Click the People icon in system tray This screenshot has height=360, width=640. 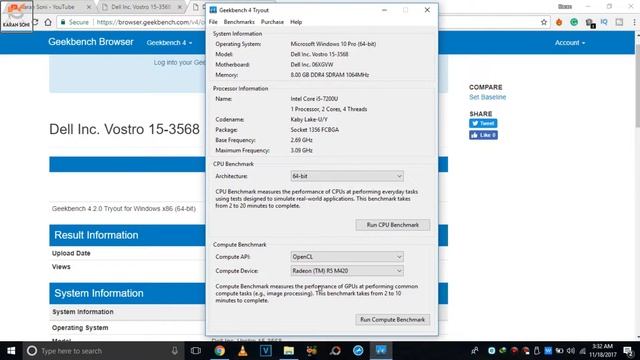475,351
